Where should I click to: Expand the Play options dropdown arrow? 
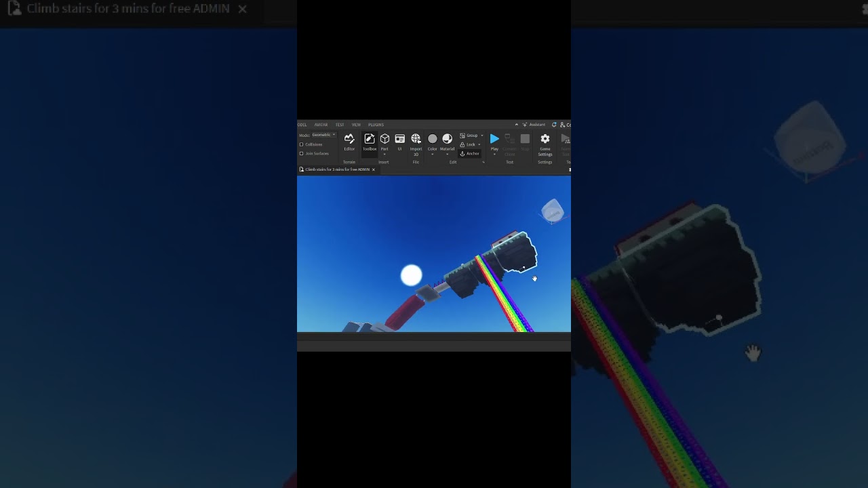point(494,155)
